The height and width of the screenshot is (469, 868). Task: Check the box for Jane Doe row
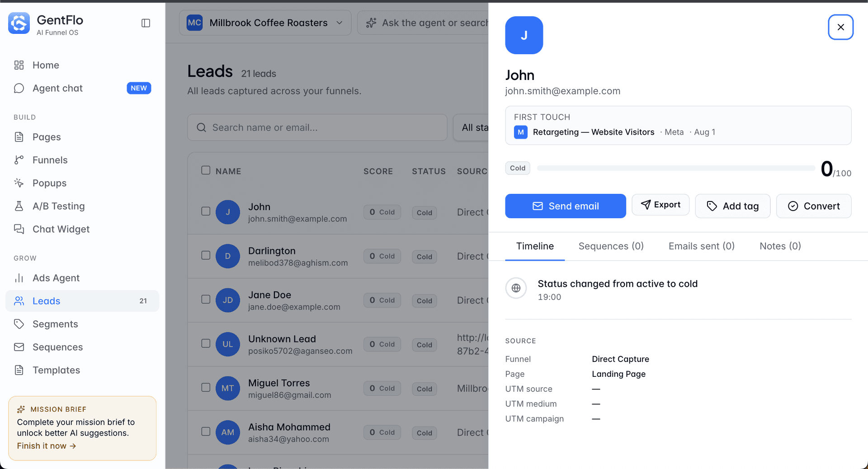(x=206, y=300)
